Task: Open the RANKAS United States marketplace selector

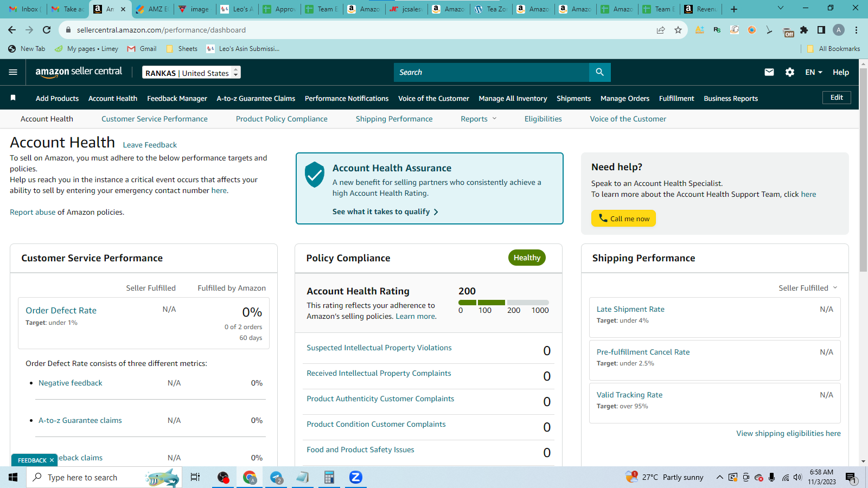Action: 192,72
